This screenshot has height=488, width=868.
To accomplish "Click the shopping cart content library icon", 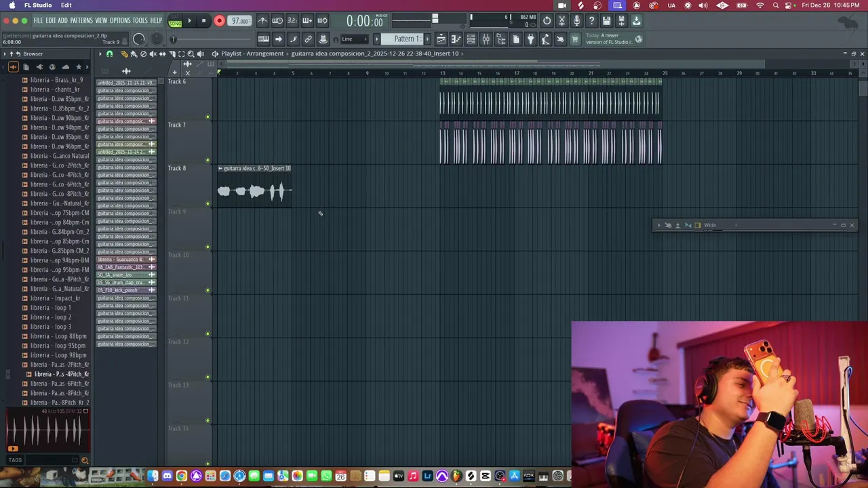I will point(575,39).
